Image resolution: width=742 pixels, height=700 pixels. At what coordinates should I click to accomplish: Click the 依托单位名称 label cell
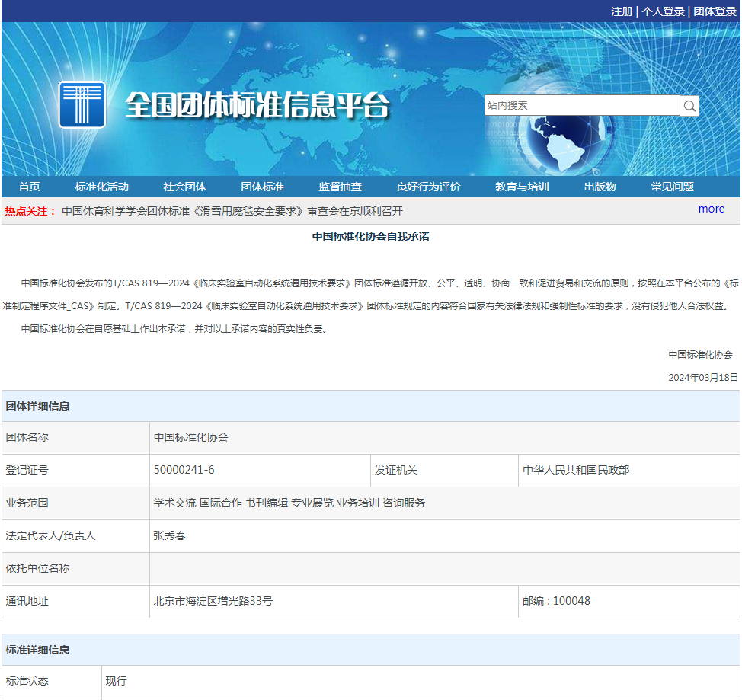tap(75, 568)
